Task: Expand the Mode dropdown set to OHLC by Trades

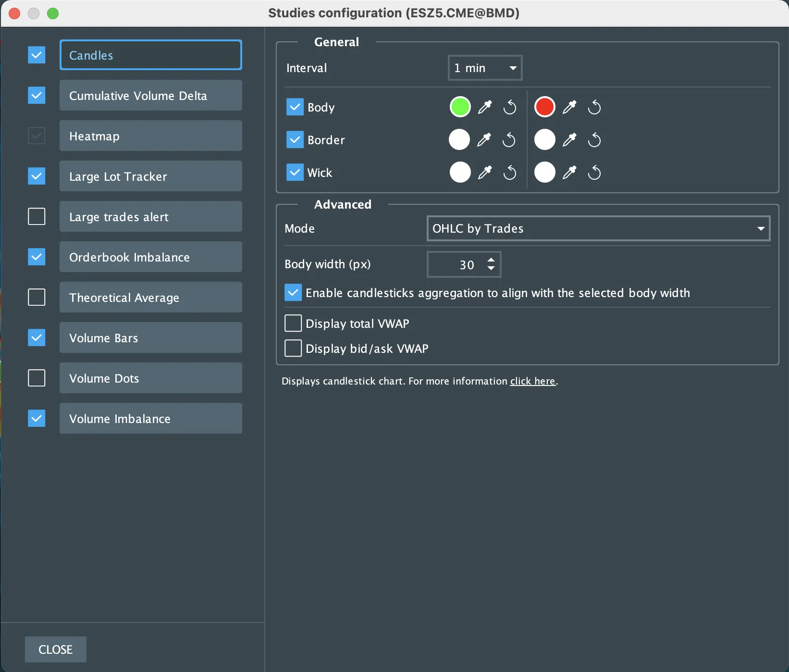Action: (x=598, y=229)
